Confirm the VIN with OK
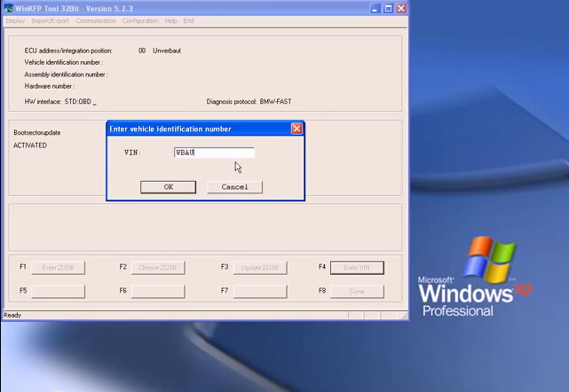Viewport: 569px width, 392px height. tap(168, 187)
